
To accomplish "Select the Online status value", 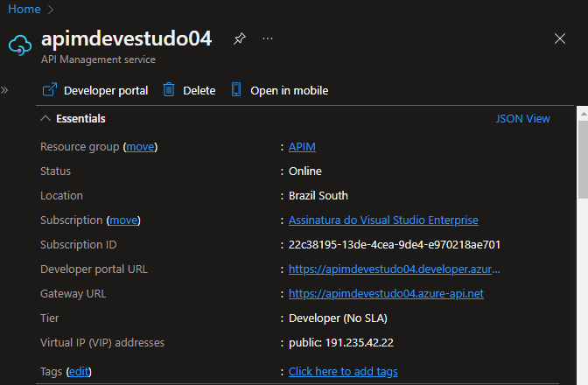I will pos(304,171).
